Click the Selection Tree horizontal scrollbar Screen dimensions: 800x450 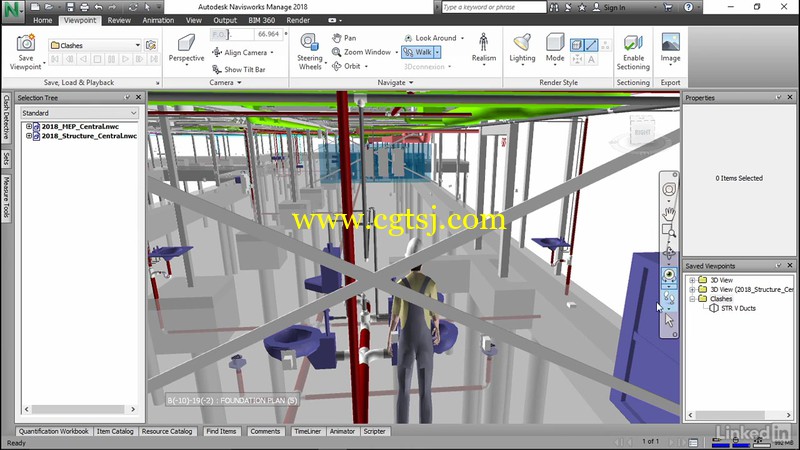pos(80,409)
